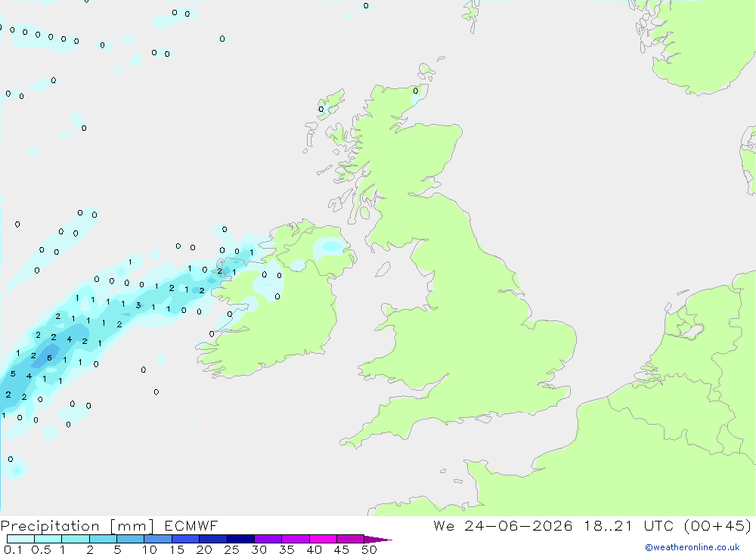756x554 pixels.
Task: Click the above-50 arrow tip of legend
Action: click(377, 540)
